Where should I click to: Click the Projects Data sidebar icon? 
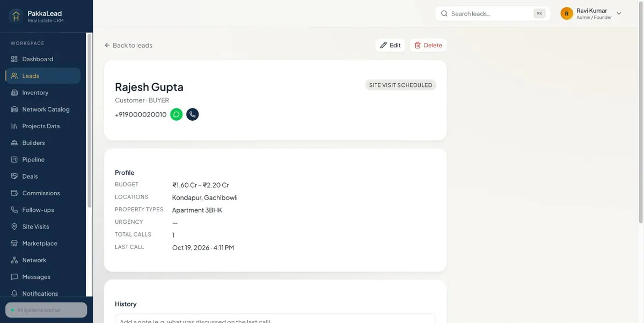(x=14, y=126)
